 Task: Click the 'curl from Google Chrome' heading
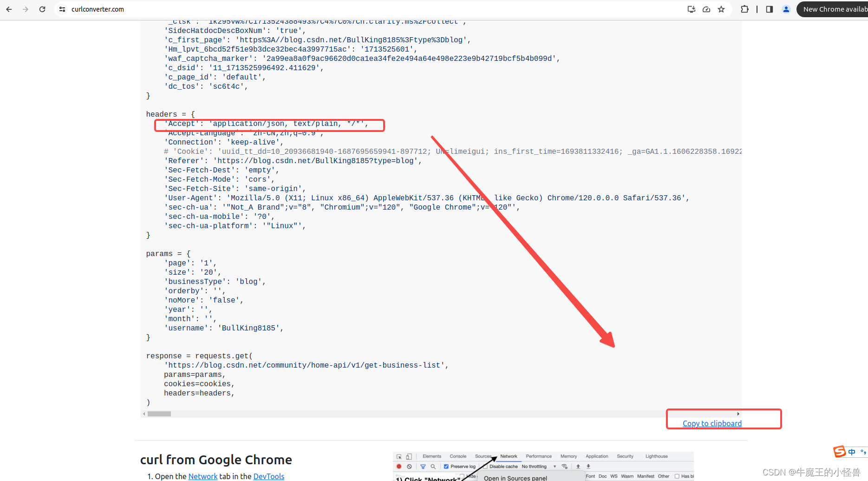coord(216,460)
